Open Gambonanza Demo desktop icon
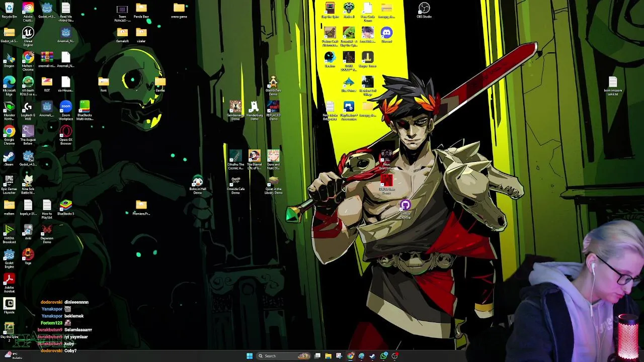The width and height of the screenshot is (644, 362). point(235,110)
